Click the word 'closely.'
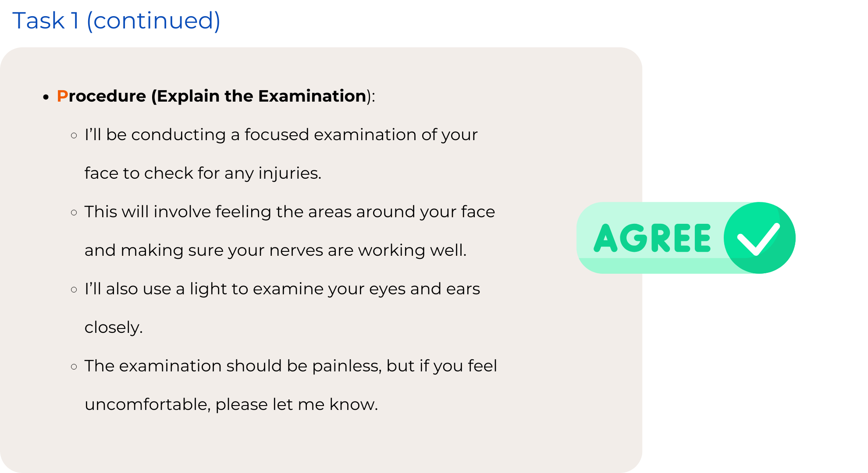This screenshot has height=473, width=868. 114,328
